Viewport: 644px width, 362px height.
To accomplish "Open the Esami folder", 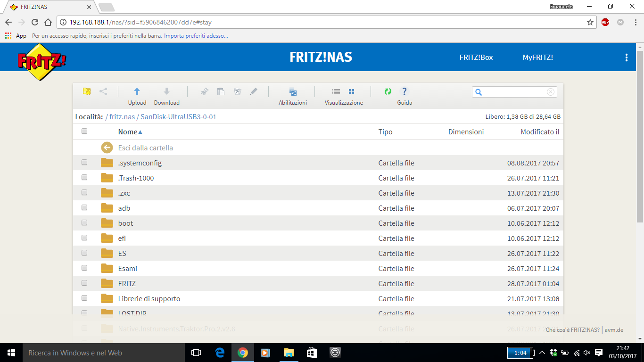I will tap(128, 269).
